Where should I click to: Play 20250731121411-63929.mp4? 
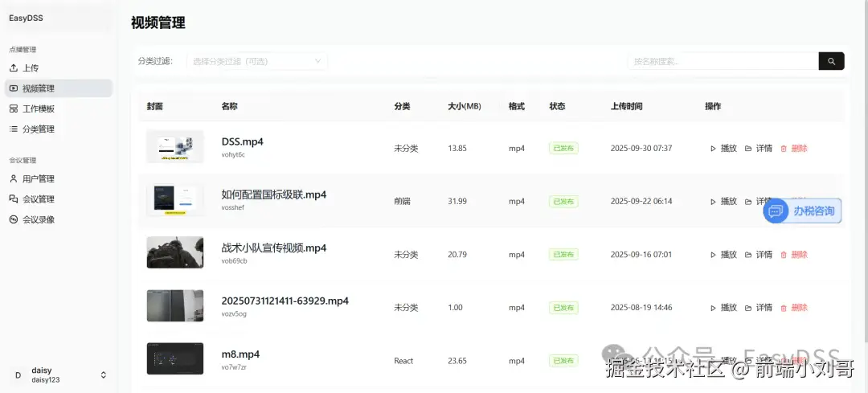pos(723,308)
